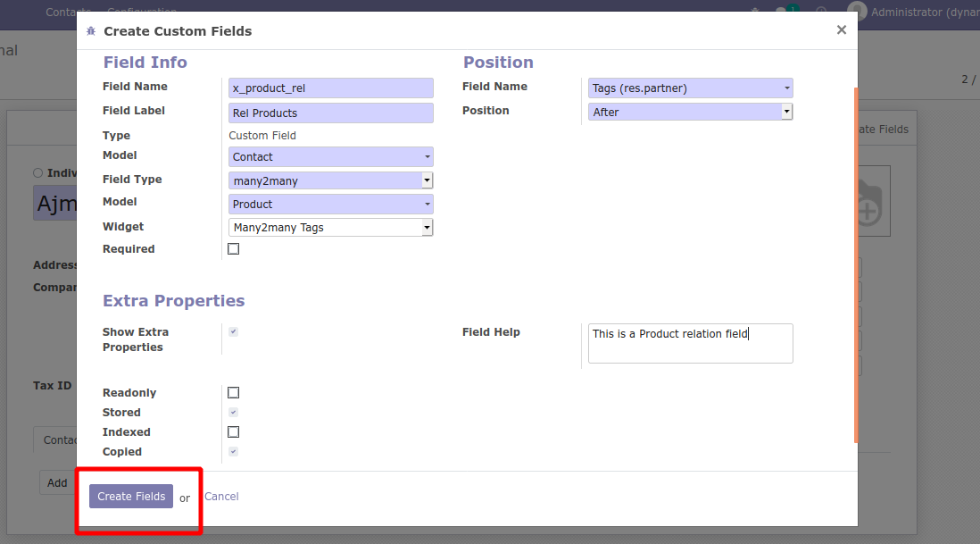The width and height of the screenshot is (980, 544).
Task: Enable the Required checkbox
Action: pyautogui.click(x=234, y=249)
